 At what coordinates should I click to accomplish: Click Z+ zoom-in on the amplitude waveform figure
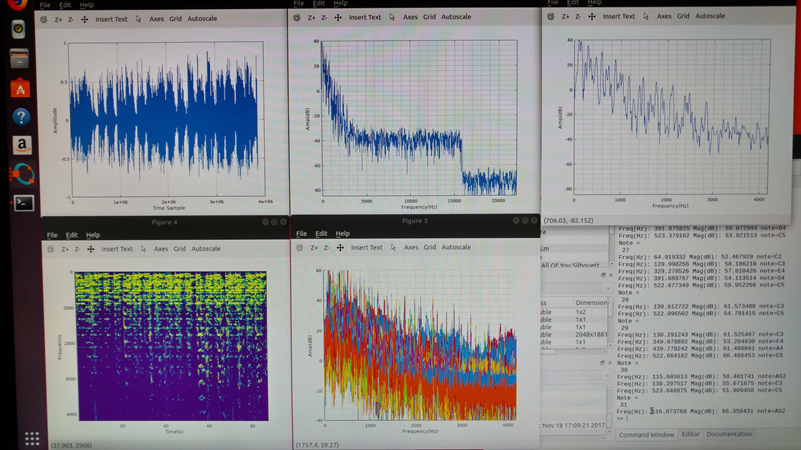click(58, 19)
